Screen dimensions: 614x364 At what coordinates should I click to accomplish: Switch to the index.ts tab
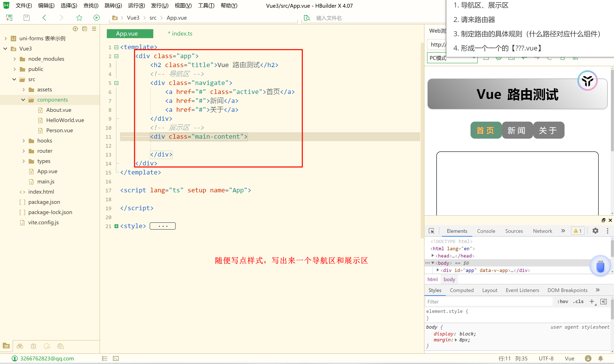(182, 34)
